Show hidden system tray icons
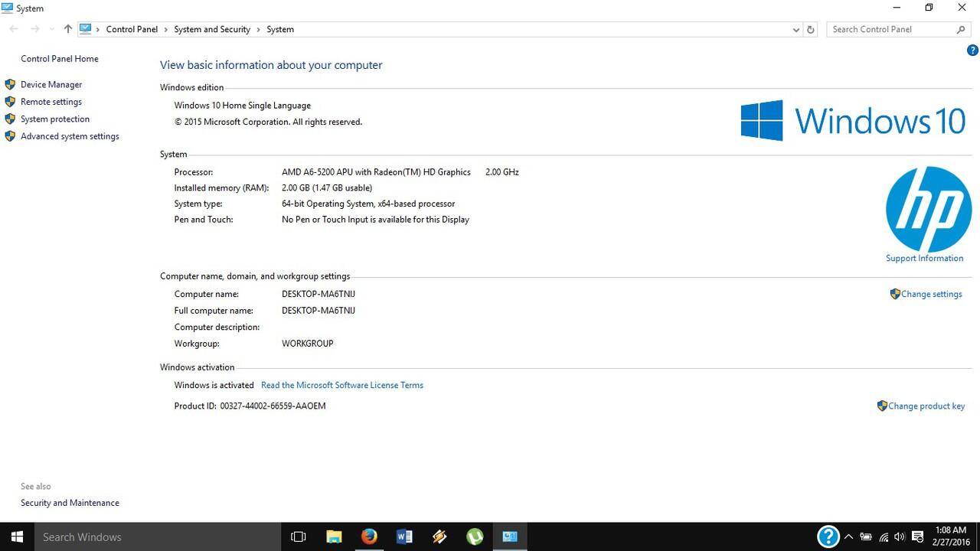 click(848, 536)
